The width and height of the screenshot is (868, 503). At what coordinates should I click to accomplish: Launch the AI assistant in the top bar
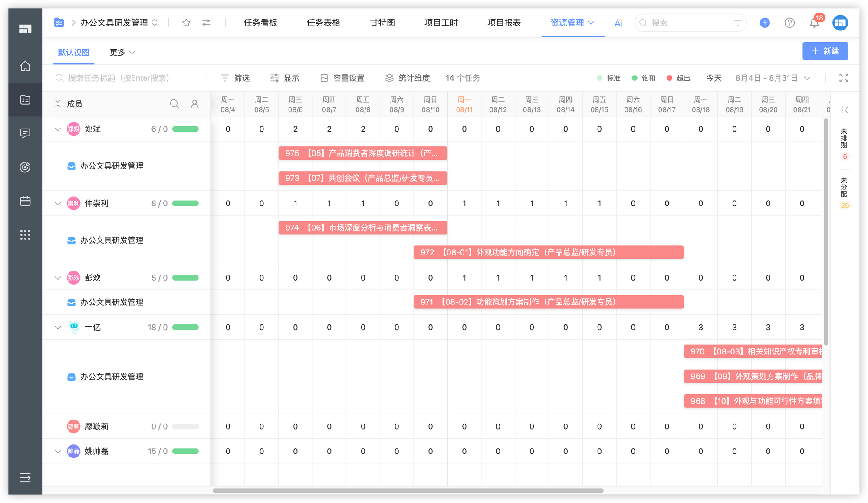pos(618,23)
